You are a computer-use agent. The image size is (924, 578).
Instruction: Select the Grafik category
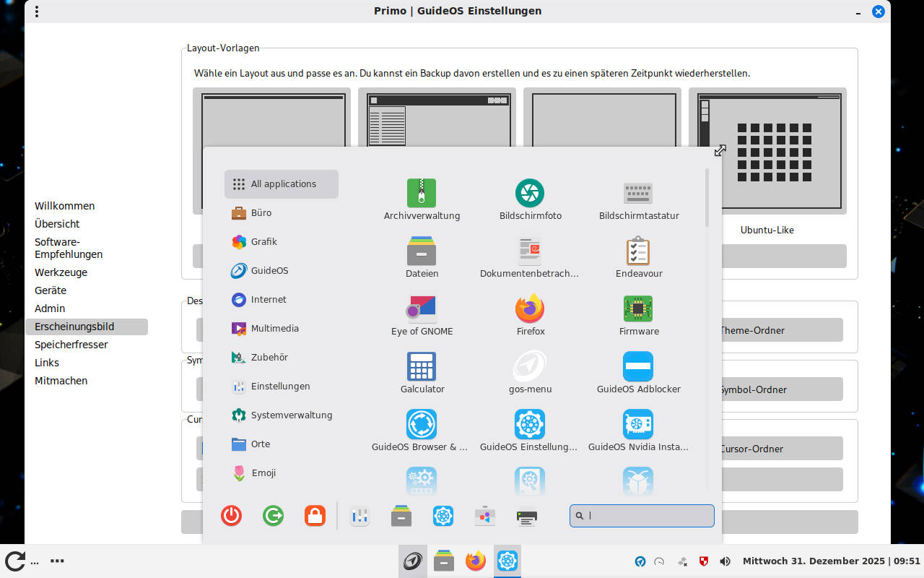[282, 242]
